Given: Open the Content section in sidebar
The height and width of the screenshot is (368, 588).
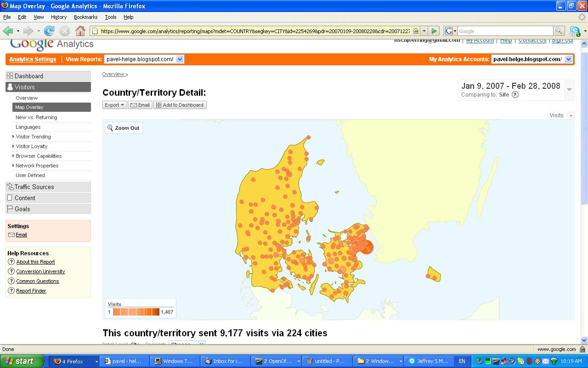Looking at the screenshot, I should click(48, 198).
